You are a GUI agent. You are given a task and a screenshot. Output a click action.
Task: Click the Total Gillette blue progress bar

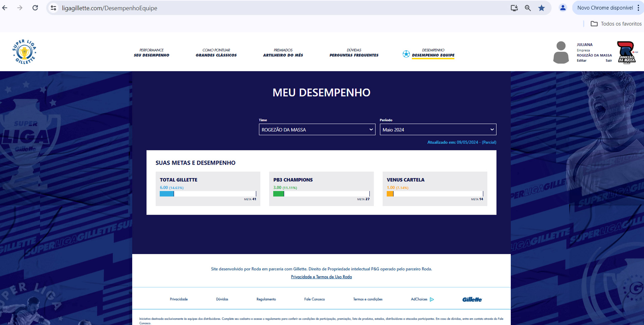pos(167,194)
